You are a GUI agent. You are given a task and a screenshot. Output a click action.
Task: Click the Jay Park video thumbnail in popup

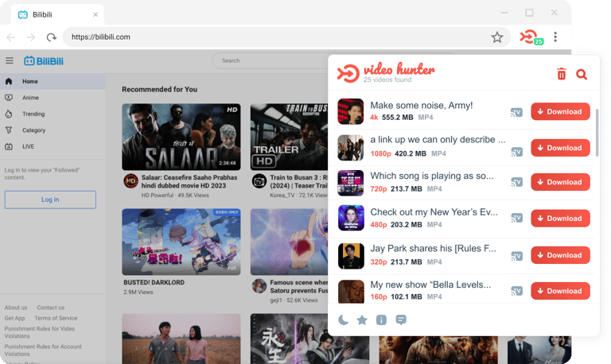click(351, 256)
